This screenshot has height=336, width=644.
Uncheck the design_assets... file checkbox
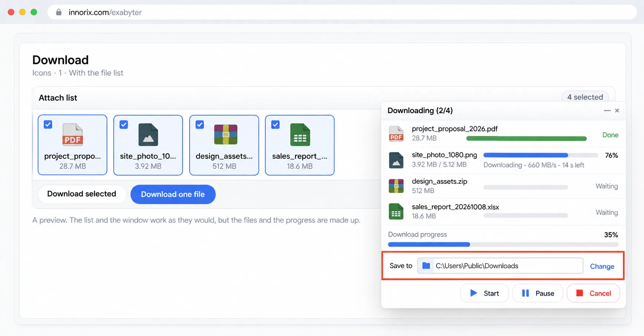pos(200,124)
